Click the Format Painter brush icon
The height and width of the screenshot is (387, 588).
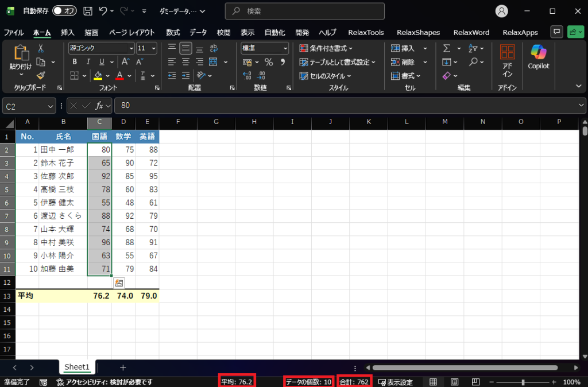41,75
